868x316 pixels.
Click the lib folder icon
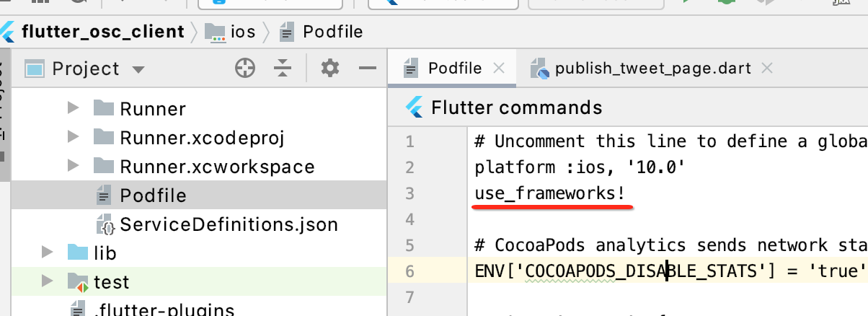(x=77, y=253)
